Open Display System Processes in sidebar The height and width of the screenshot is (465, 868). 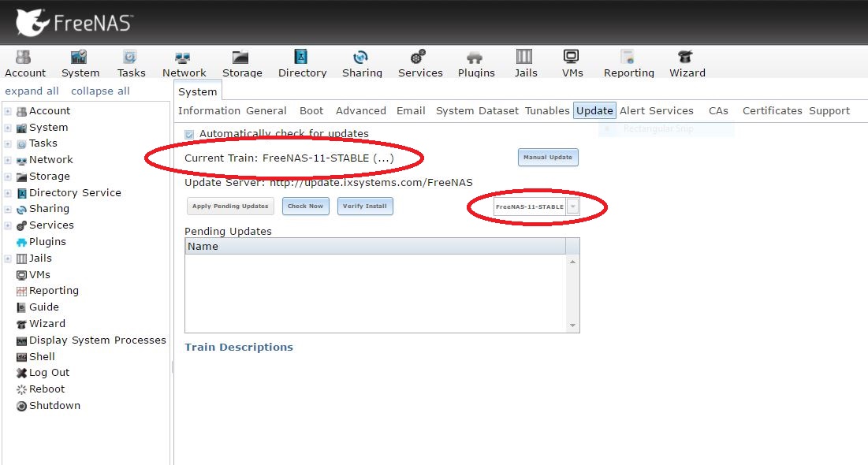(97, 340)
